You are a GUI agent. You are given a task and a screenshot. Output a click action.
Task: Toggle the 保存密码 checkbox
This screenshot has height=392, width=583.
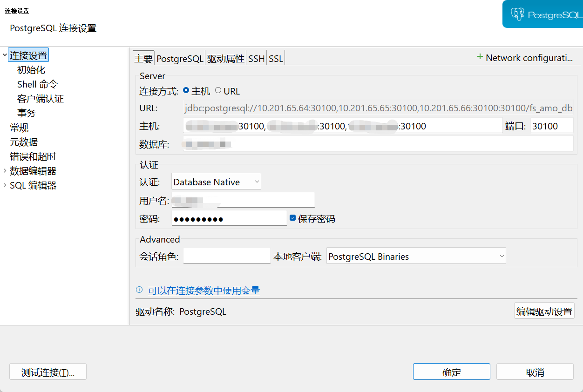(x=292, y=218)
